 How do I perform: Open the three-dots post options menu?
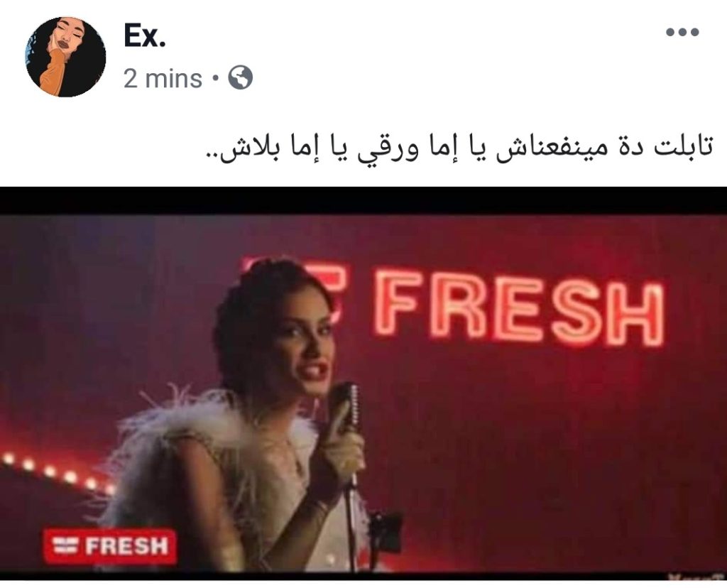click(x=682, y=33)
